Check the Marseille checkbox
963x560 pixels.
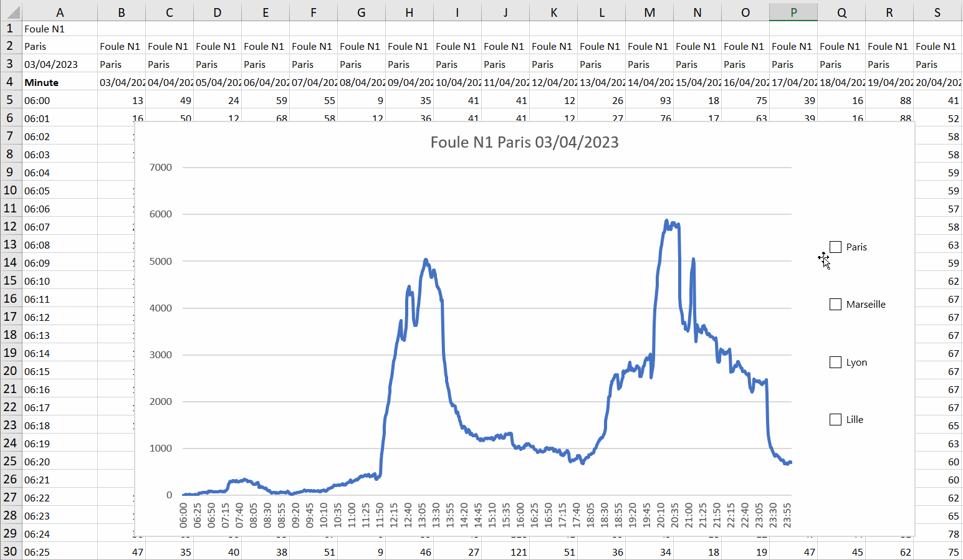pos(835,305)
